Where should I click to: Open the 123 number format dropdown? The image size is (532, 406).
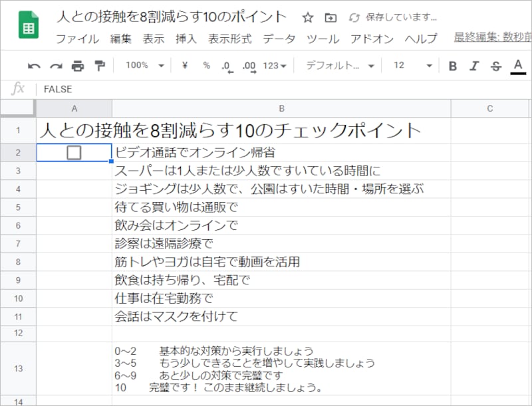coord(275,66)
